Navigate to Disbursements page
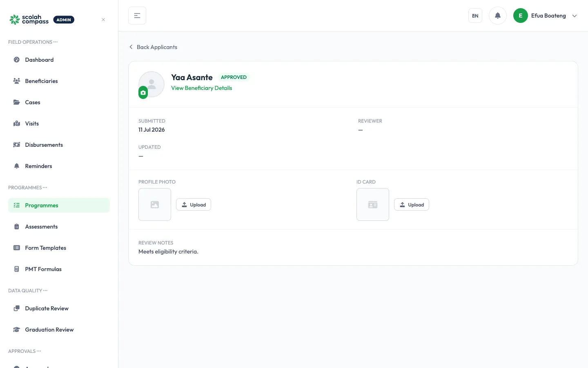The image size is (588, 368). click(x=59, y=145)
